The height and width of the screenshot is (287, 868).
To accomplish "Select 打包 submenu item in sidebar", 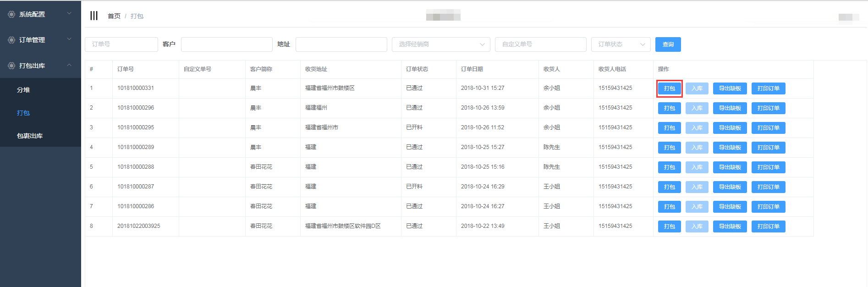I will click(x=23, y=113).
